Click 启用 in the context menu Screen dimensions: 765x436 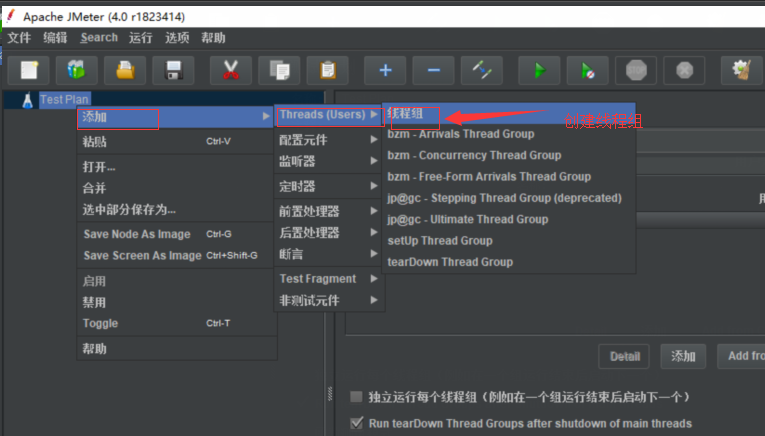[176, 281]
